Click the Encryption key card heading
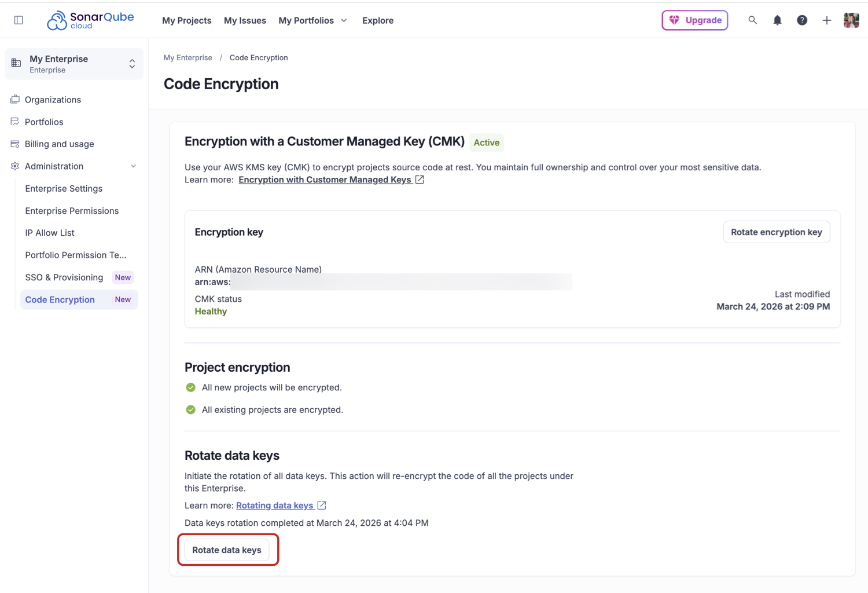Screen dimensions: 868x593 pyautogui.click(x=229, y=232)
